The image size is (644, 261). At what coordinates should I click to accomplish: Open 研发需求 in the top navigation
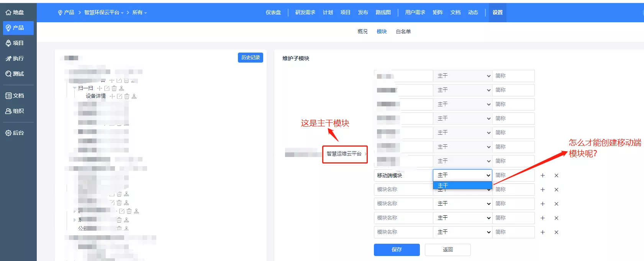[x=305, y=12]
